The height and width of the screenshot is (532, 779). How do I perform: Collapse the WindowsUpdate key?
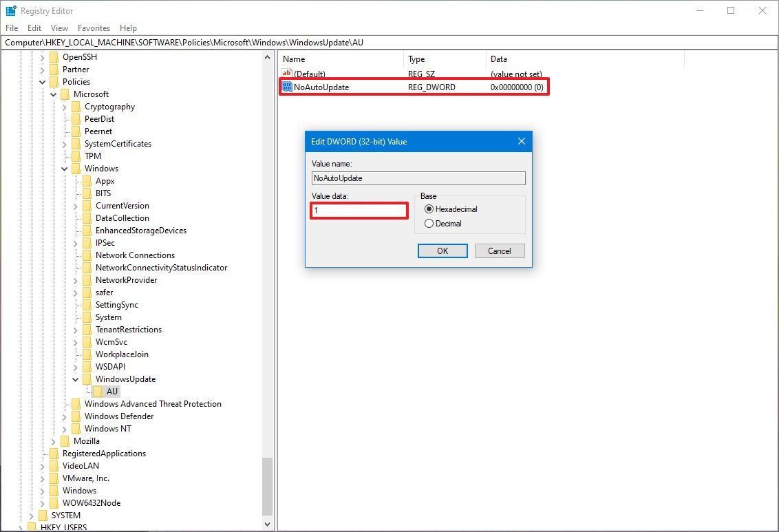click(75, 379)
